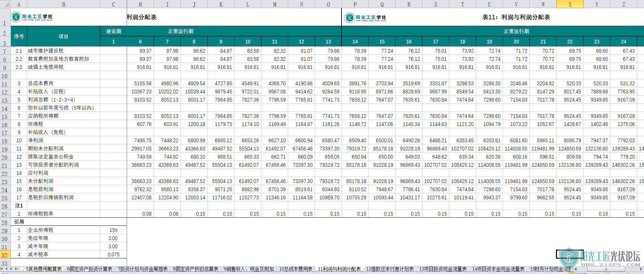
Task: Go to next sheet navigation arrow
Action: pyautogui.click(x=12, y=269)
